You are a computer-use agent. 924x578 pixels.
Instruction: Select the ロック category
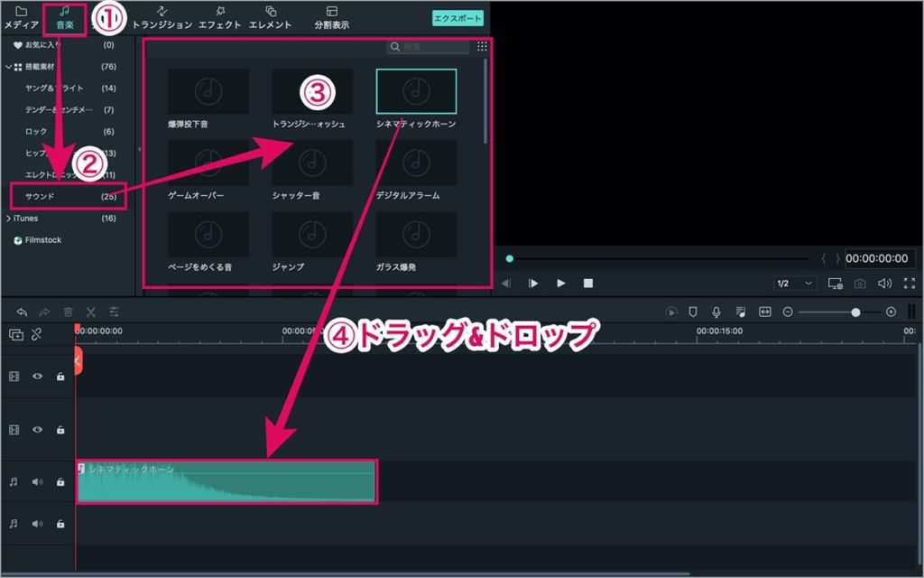pos(68,132)
